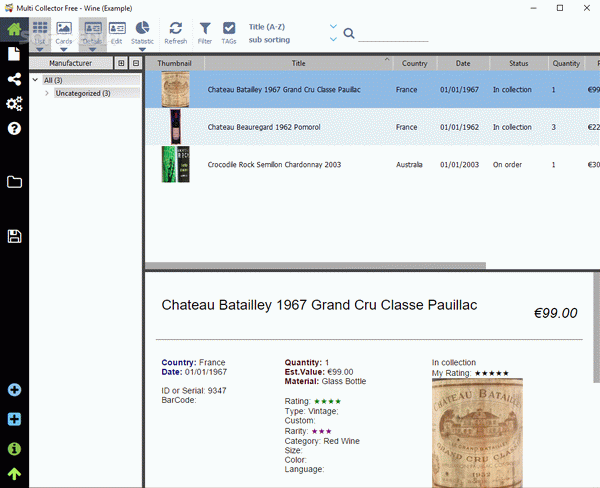Click the My Rating stars in details
Screen dimensions: 600x488
pyautogui.click(x=492, y=373)
